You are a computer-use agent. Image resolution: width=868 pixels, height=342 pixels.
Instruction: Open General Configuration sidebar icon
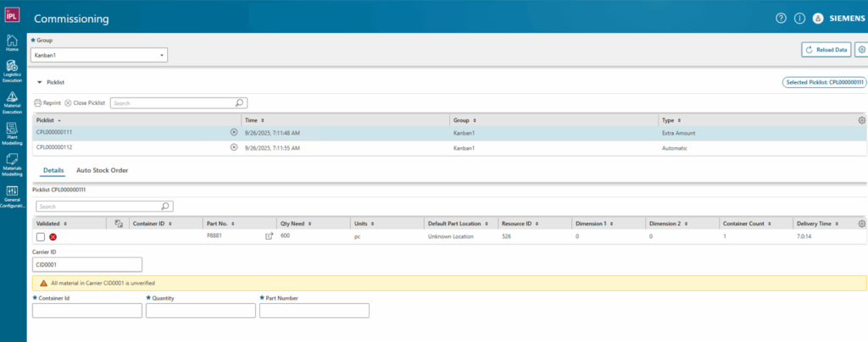point(13,195)
